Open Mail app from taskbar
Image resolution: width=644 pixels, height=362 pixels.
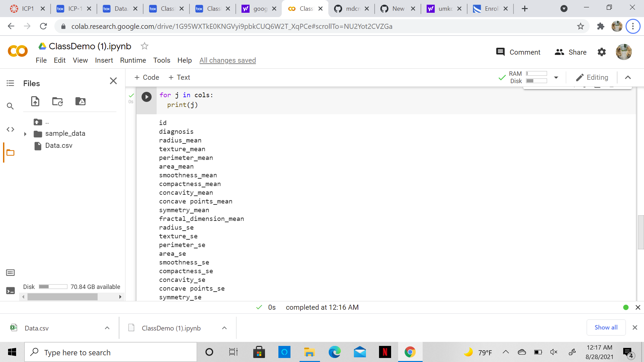[360, 352]
